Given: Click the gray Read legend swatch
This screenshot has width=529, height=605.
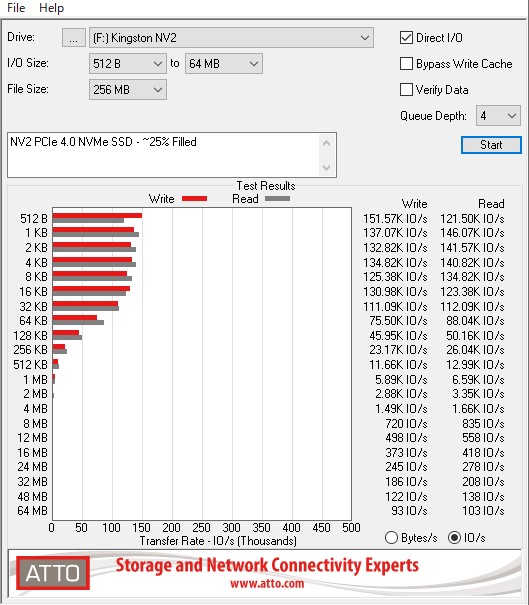Looking at the screenshot, I should (277, 199).
